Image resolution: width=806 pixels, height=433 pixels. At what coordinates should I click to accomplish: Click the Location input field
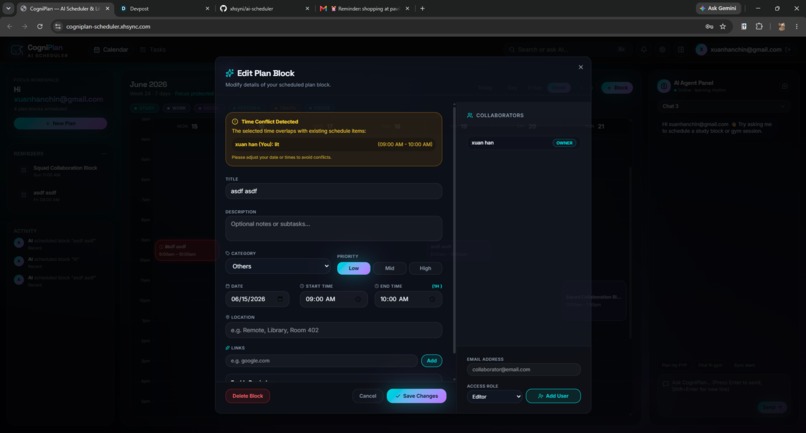(334, 330)
